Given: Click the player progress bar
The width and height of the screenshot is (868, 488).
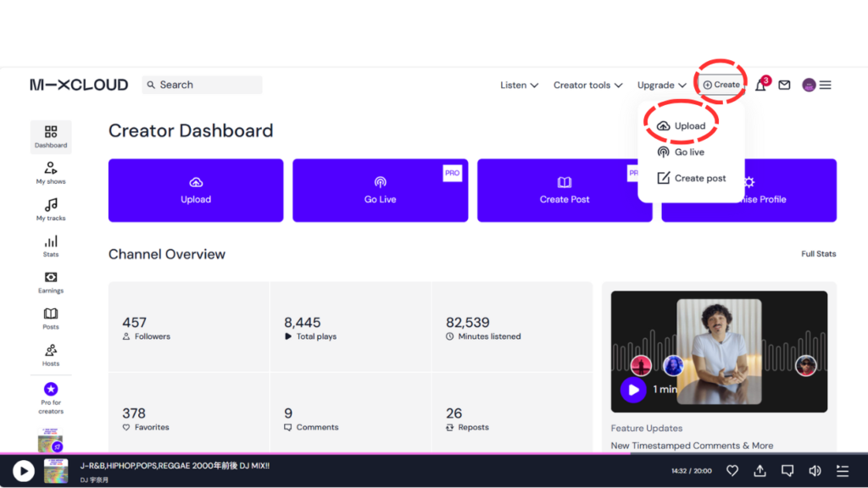Looking at the screenshot, I should click(x=434, y=453).
